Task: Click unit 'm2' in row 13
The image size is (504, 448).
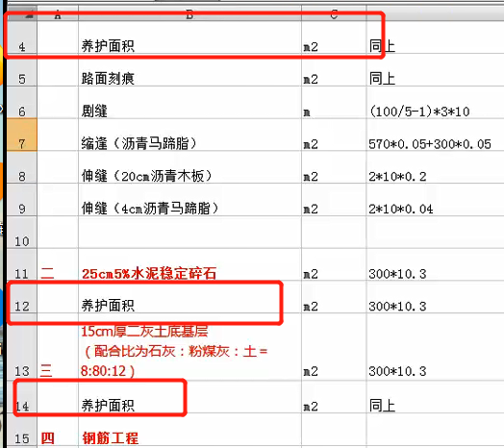Action: (311, 372)
